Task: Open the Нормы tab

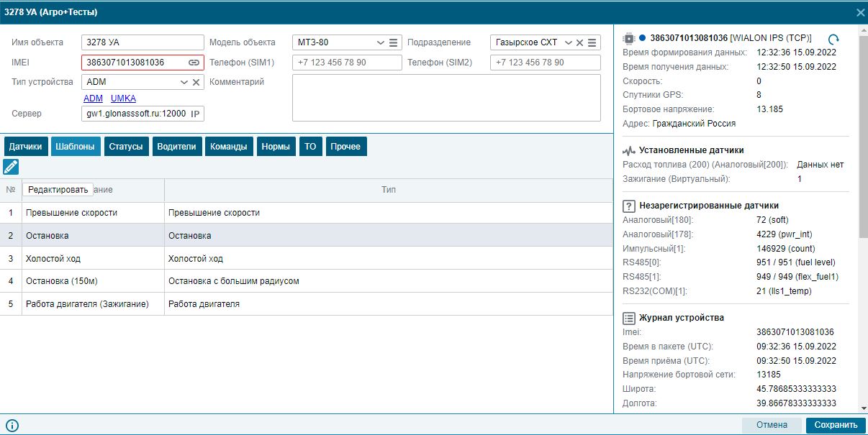Action: point(276,147)
